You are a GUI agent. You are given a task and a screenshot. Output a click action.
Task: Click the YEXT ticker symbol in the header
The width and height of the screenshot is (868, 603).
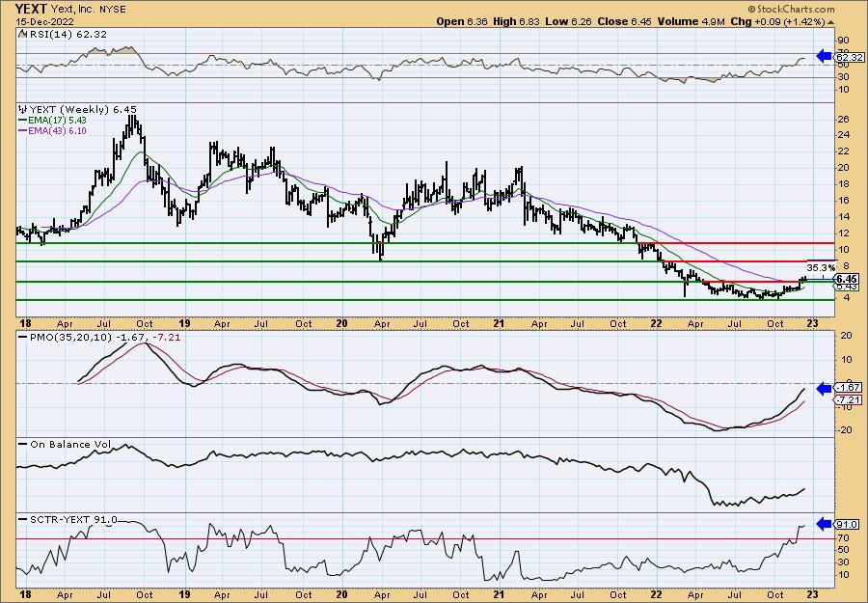point(32,9)
